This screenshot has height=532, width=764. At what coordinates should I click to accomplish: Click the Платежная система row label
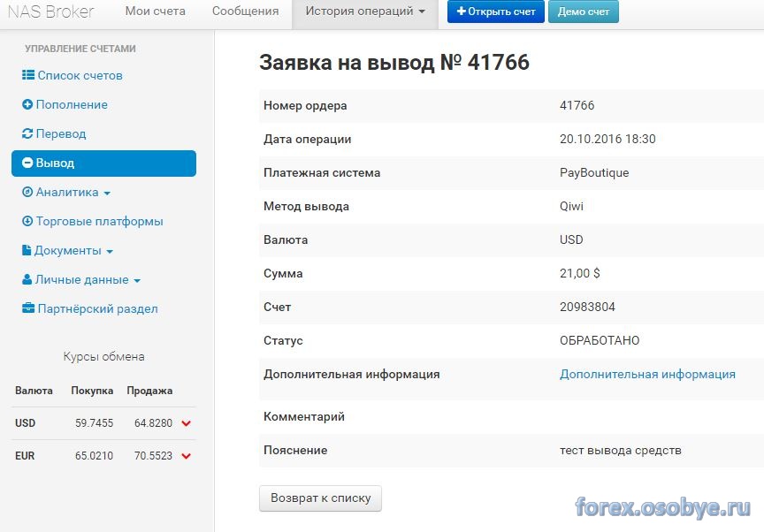322,173
